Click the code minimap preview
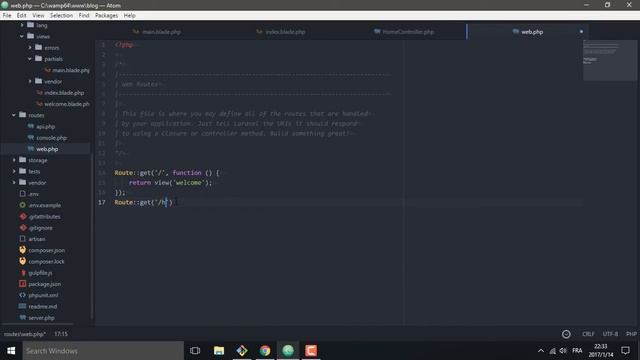The image size is (640, 360). click(609, 60)
